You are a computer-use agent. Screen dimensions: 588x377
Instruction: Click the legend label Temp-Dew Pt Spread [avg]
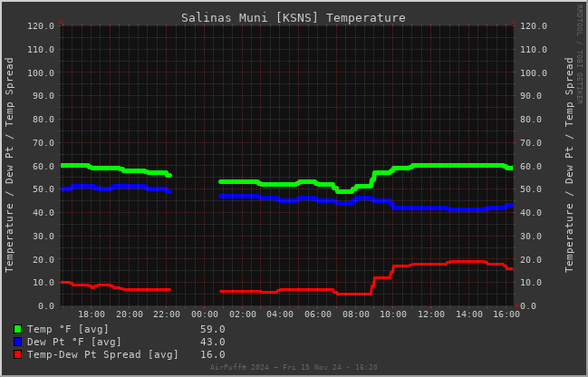coord(102,354)
